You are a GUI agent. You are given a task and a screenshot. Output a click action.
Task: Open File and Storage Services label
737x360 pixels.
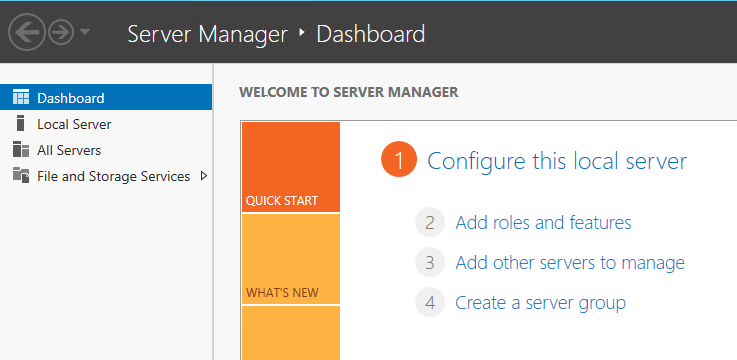[x=113, y=176]
